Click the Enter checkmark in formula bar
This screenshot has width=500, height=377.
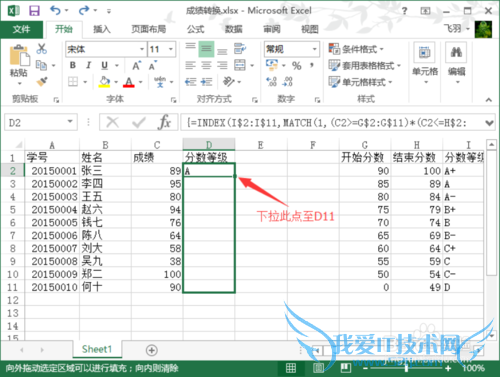[x=138, y=122]
